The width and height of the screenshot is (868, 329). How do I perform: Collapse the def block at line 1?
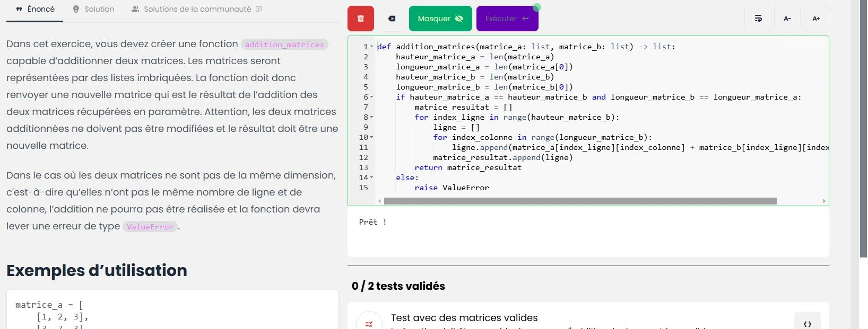[x=371, y=47]
